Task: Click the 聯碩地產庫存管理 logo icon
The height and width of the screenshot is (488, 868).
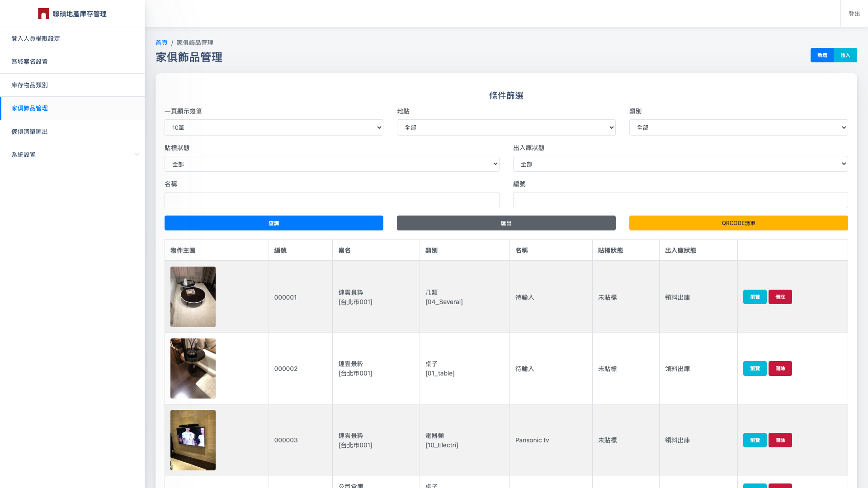Action: (43, 14)
